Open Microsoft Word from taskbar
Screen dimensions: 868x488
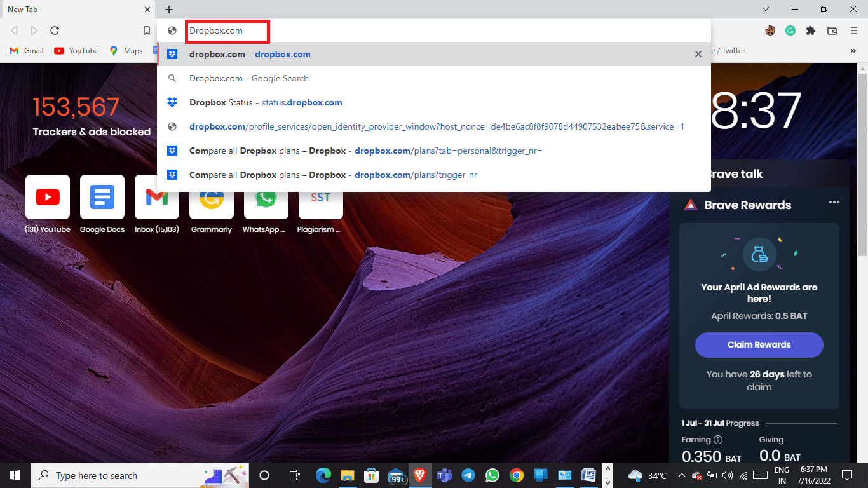coord(588,475)
